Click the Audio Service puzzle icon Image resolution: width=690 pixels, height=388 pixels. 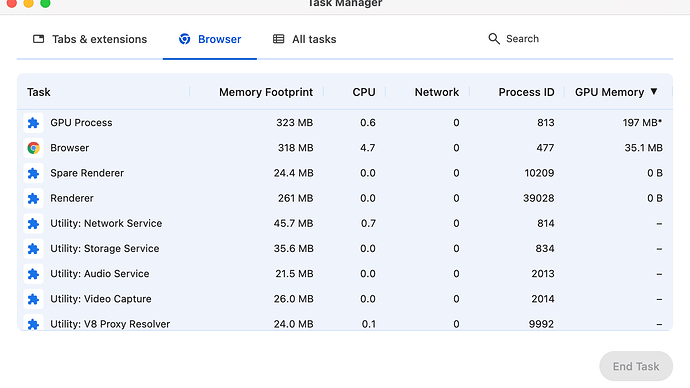point(33,274)
